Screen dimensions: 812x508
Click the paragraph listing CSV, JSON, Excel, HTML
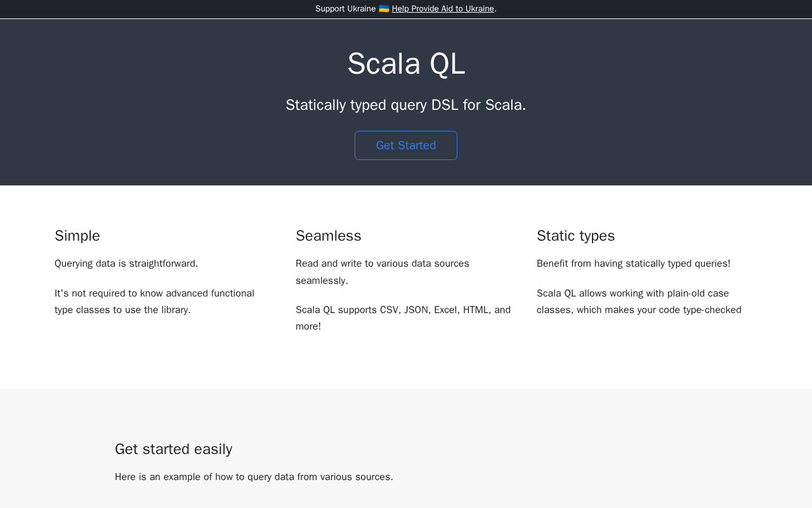click(x=403, y=318)
